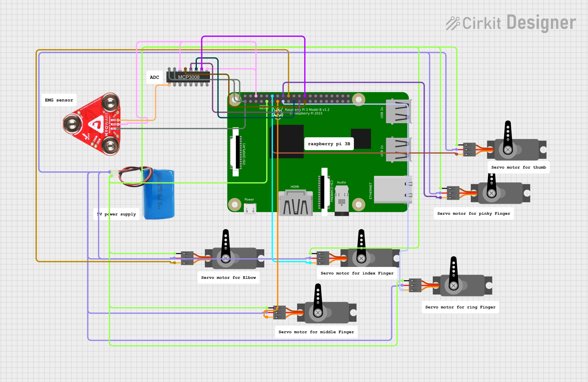
Task: Click the DSI display connector
Action: [x=236, y=152]
